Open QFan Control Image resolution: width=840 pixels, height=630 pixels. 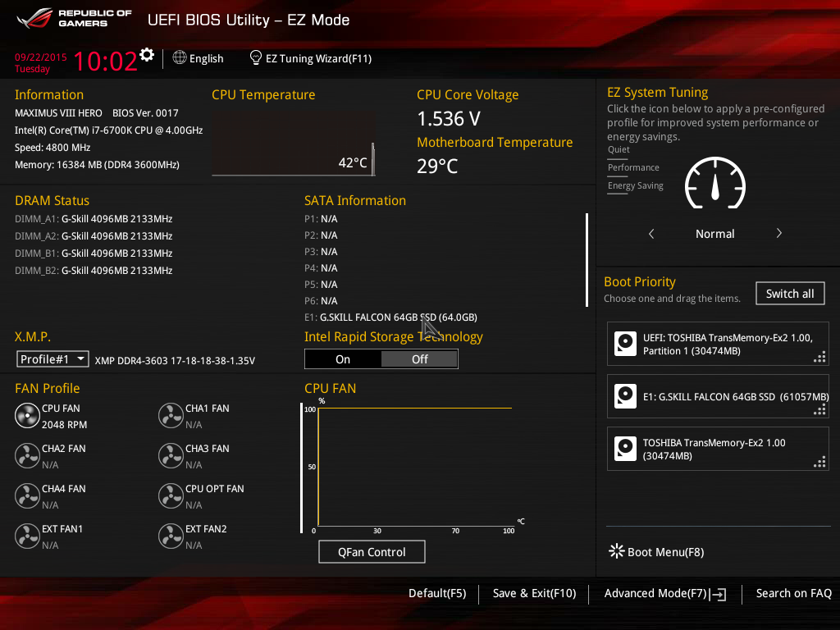(372, 552)
